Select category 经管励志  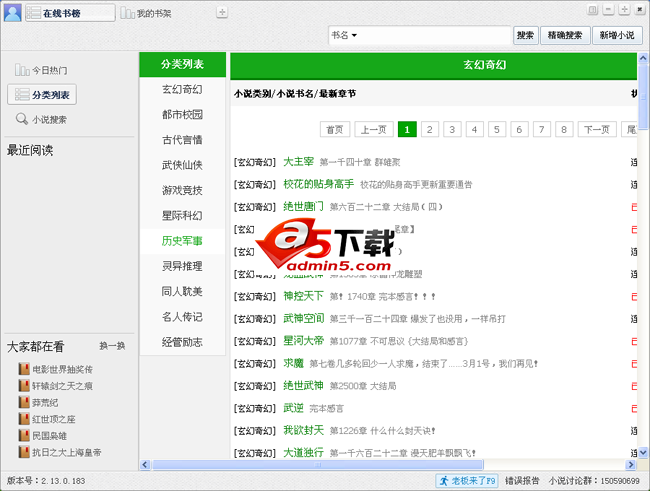182,342
